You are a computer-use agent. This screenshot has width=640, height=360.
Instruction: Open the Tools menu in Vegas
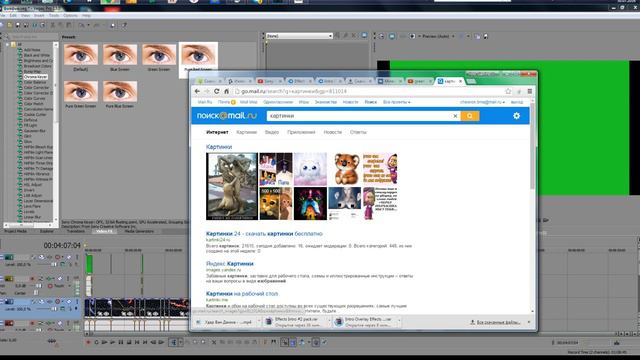pos(54,16)
